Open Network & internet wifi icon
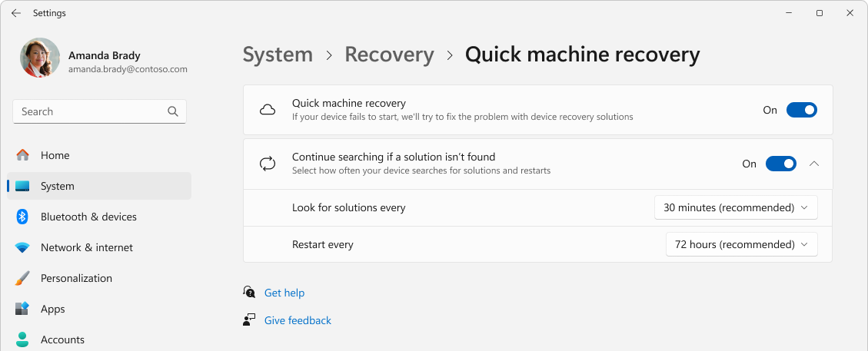 pyautogui.click(x=22, y=247)
